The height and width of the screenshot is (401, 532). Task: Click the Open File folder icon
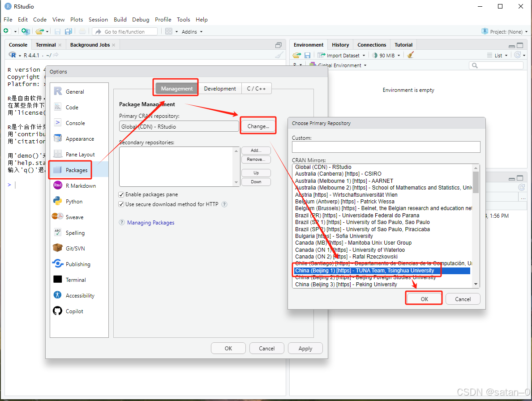[x=40, y=31]
